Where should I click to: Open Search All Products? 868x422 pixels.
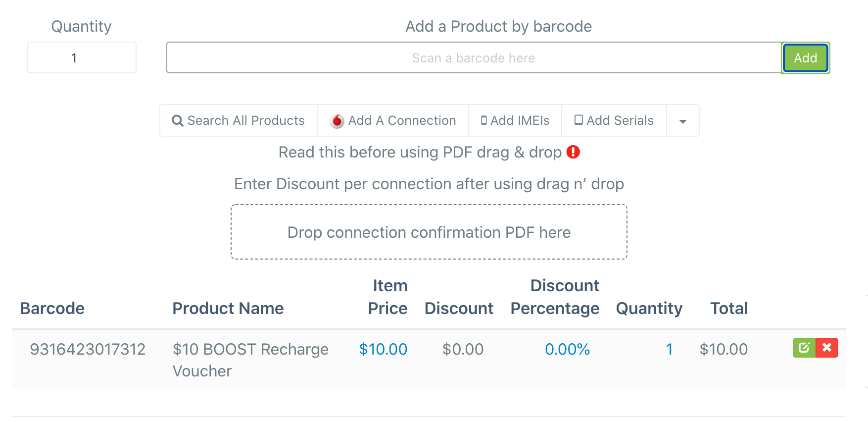(239, 121)
